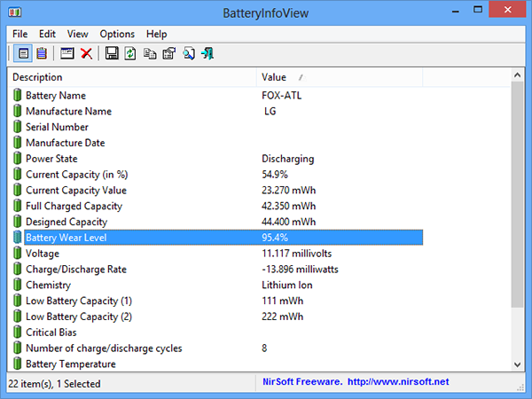
Task: Click the Discharging value cell
Action: tap(287, 159)
